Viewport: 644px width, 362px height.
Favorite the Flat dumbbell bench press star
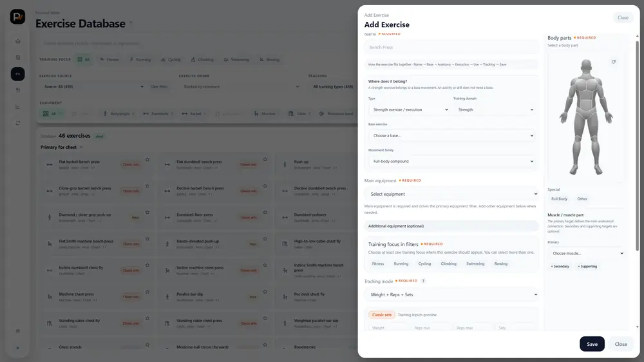[x=265, y=160]
